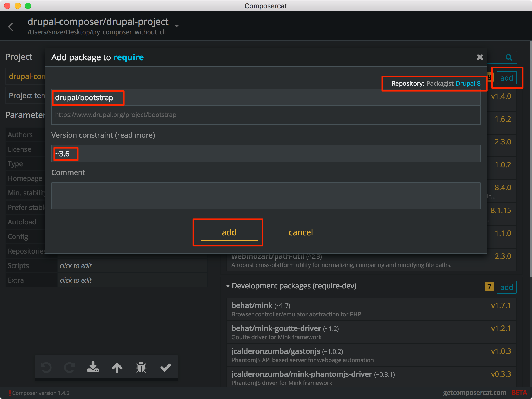
Task: Open the read more link
Action: (135, 135)
